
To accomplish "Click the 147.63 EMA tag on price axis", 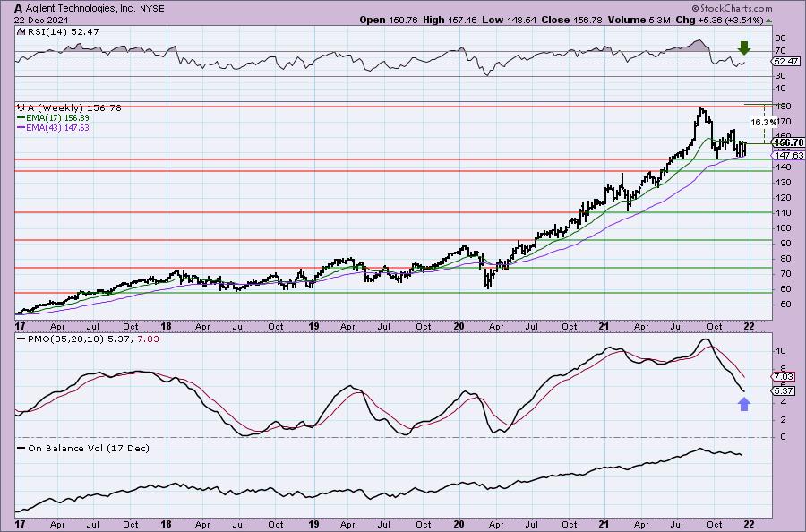I will (788, 155).
